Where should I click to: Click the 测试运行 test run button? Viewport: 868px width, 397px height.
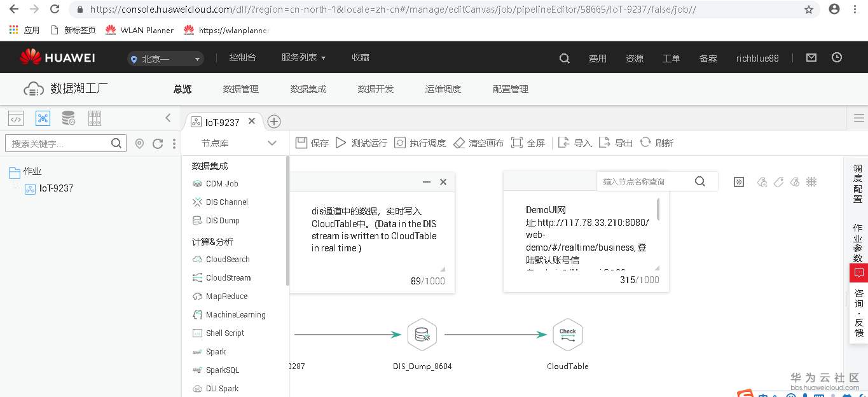coord(362,143)
